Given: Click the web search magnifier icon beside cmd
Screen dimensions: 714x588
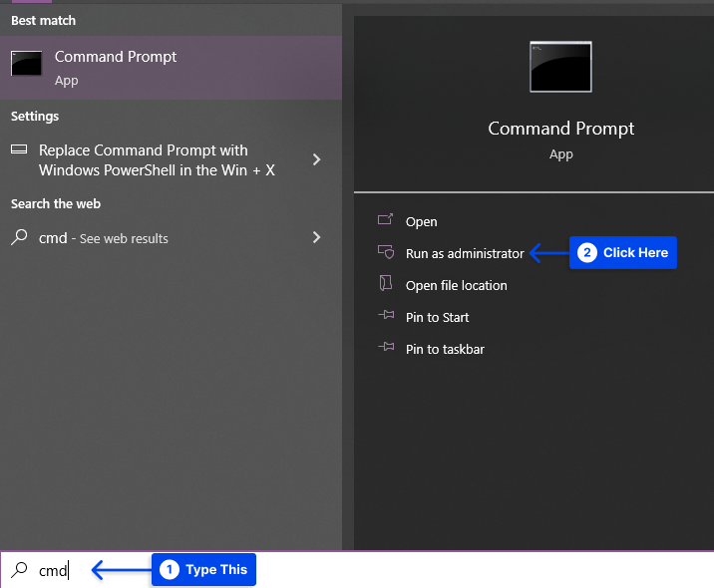Looking at the screenshot, I should (x=19, y=237).
